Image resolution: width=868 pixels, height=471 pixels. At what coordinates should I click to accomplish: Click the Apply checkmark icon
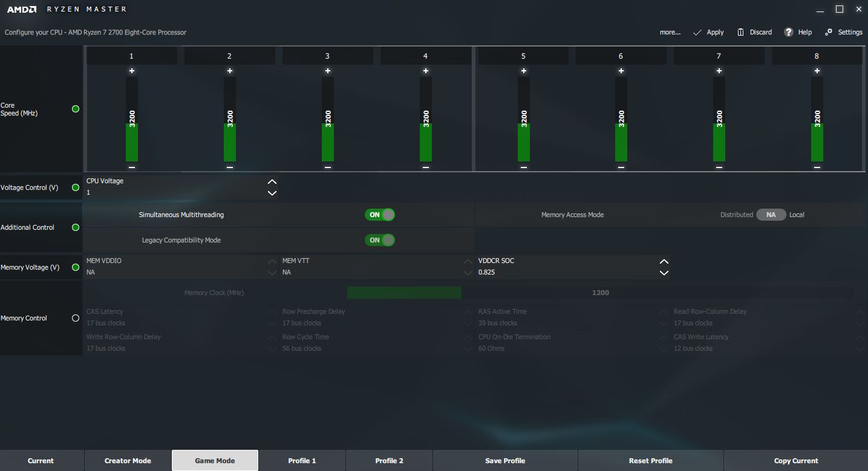697,32
